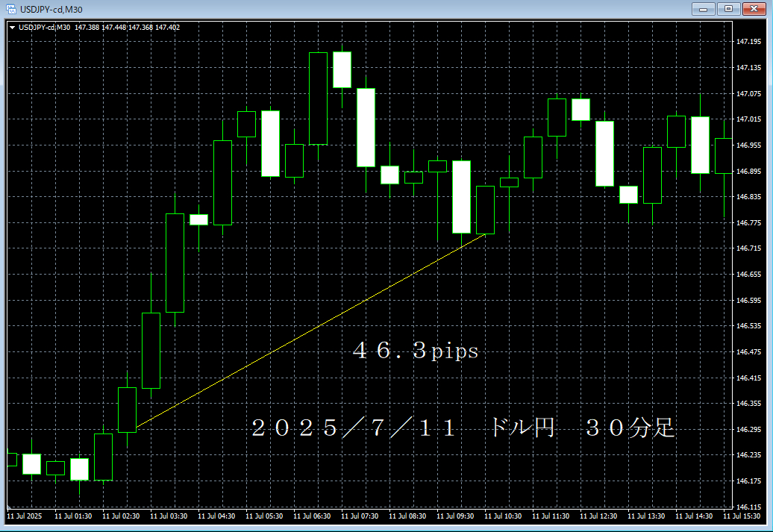Image resolution: width=773 pixels, height=532 pixels.
Task: Select the small candle near 01:30
Action: pos(56,466)
